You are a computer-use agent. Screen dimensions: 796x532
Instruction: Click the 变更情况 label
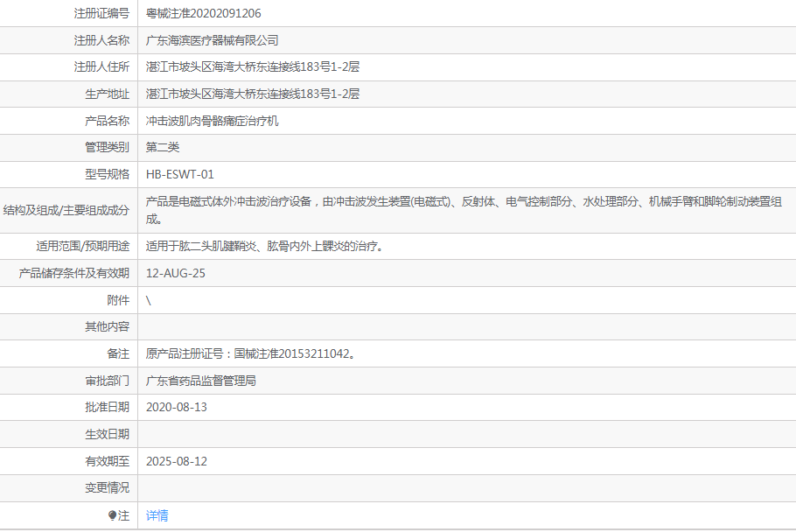coord(107,488)
